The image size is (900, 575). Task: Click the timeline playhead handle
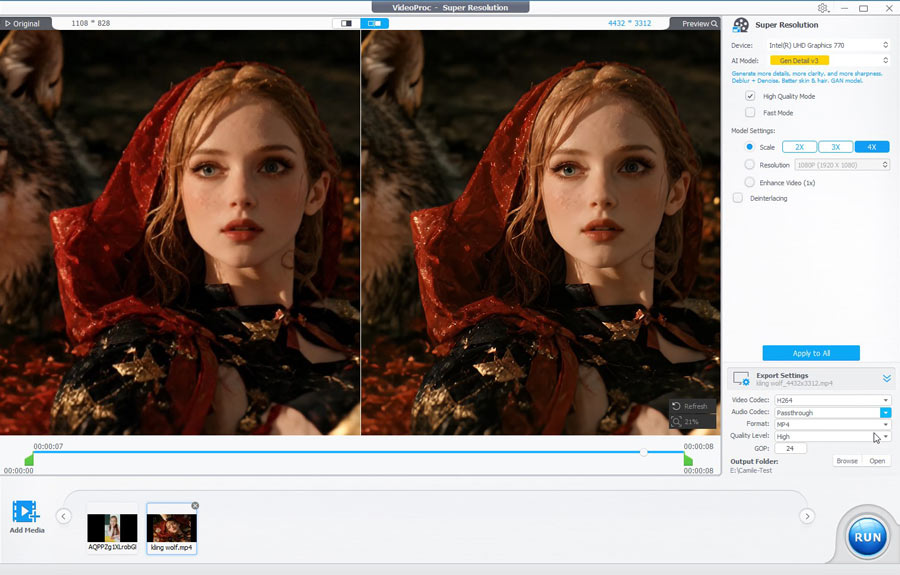pyautogui.click(x=643, y=452)
